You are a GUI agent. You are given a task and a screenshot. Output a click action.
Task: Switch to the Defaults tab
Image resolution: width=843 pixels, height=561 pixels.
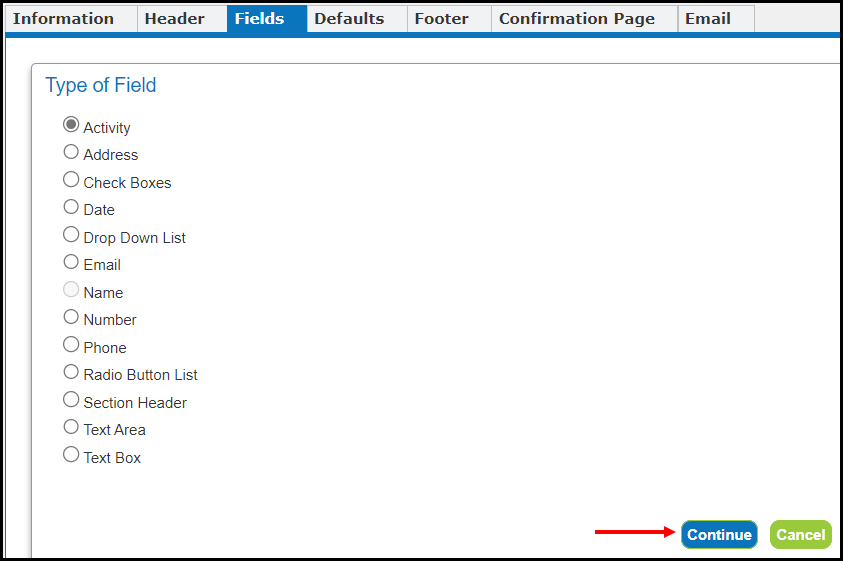[x=357, y=19]
